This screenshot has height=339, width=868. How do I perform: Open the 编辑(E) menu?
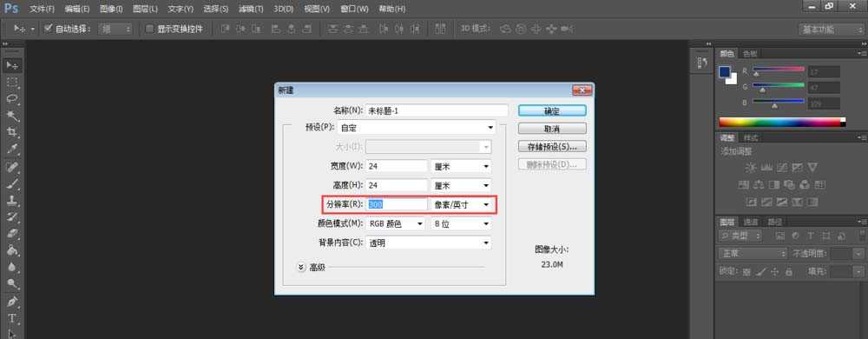[77, 9]
